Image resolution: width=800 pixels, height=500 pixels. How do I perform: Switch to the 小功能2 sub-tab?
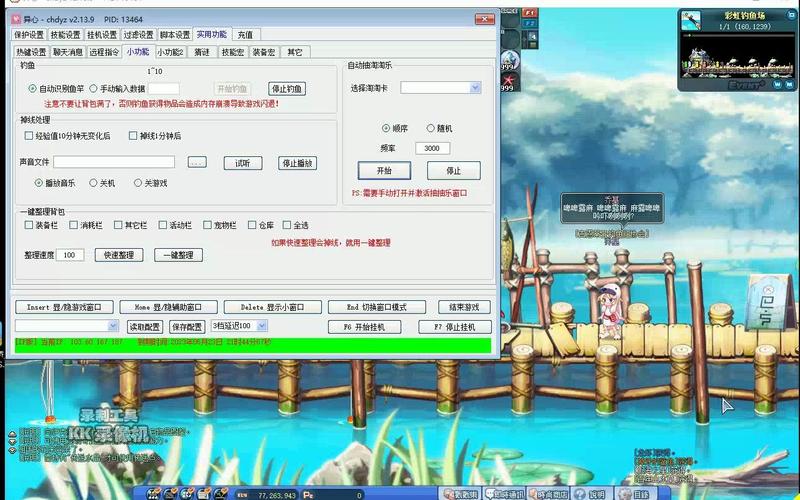tap(170, 52)
